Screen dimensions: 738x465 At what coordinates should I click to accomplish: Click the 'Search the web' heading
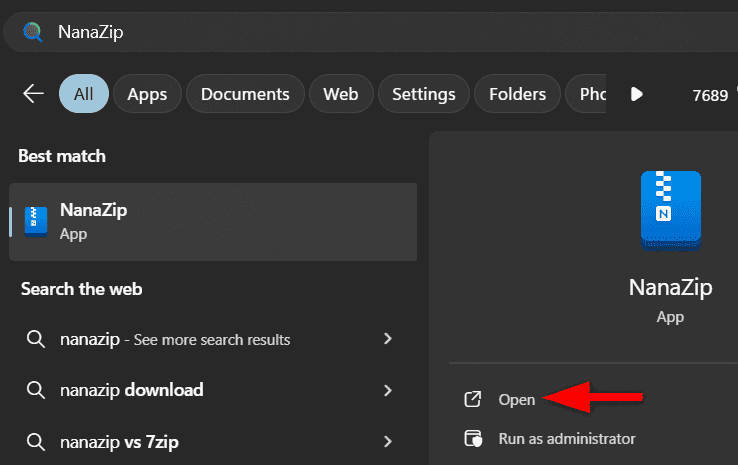[81, 289]
